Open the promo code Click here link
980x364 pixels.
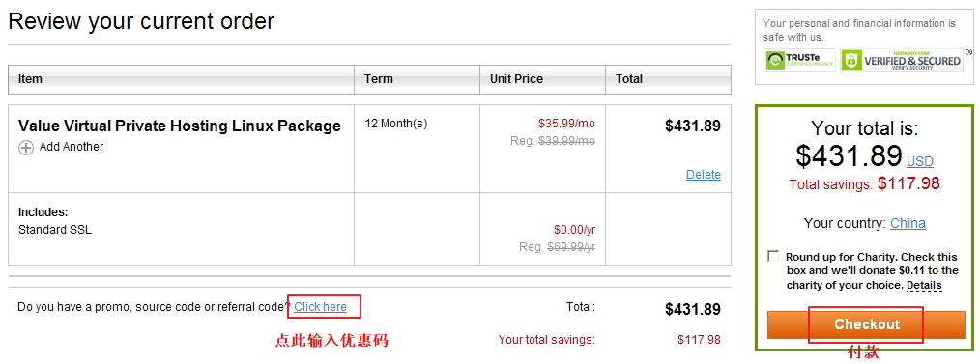click(x=320, y=307)
